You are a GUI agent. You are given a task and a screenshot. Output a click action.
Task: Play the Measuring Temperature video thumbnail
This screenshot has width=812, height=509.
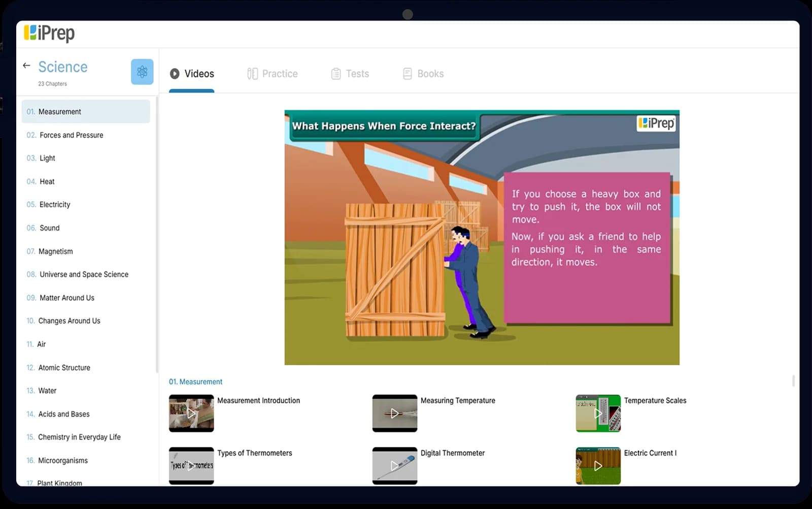[394, 413]
